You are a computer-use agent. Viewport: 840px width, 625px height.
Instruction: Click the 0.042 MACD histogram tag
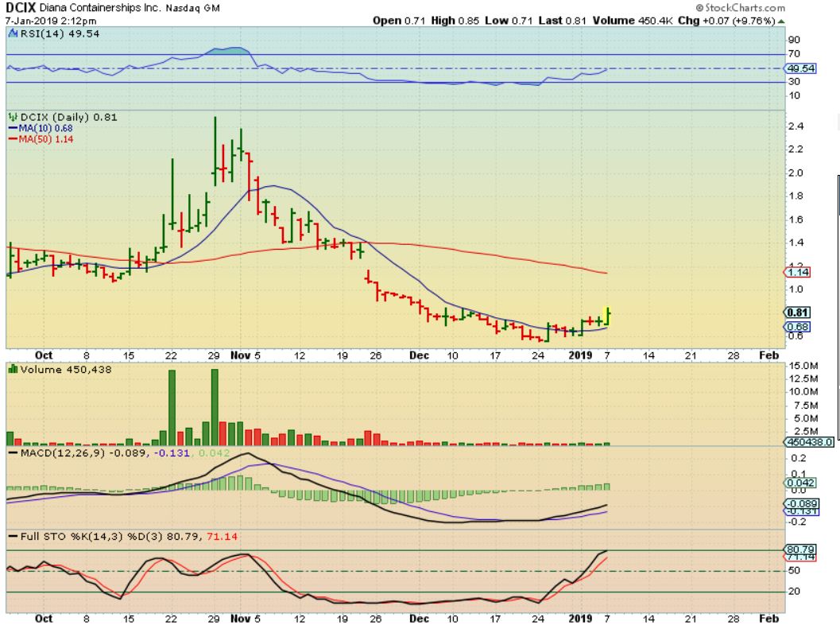click(x=800, y=483)
